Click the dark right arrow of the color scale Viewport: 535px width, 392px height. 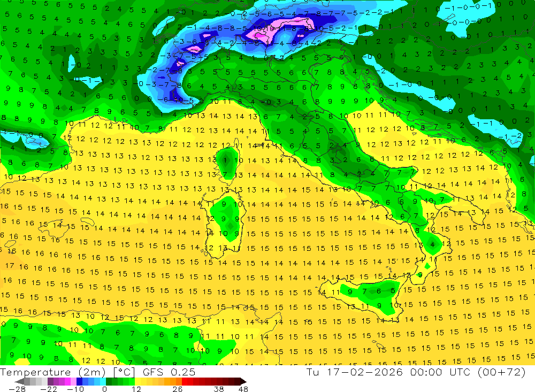243,381
